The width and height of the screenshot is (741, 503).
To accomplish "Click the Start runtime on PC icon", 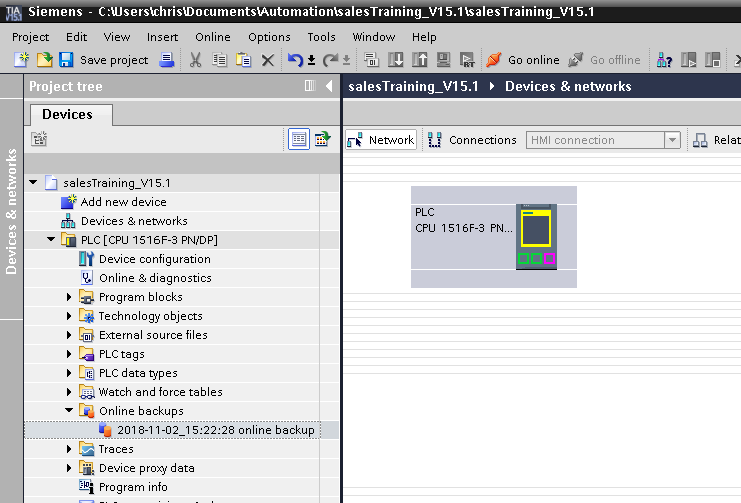I will 467,60.
